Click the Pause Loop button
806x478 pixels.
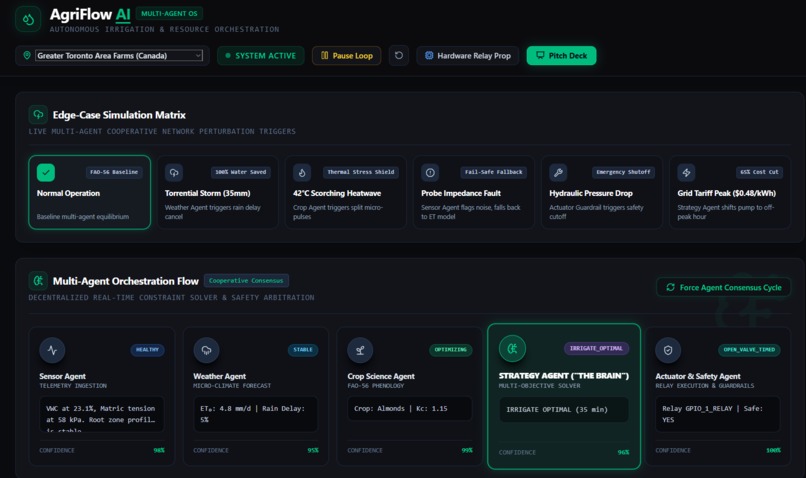[x=346, y=56]
